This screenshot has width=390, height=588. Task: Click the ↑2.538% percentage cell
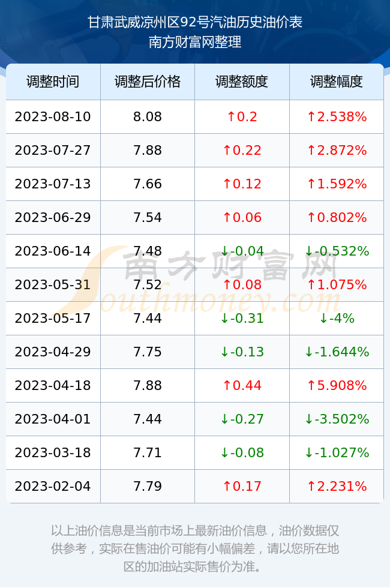[337, 116]
